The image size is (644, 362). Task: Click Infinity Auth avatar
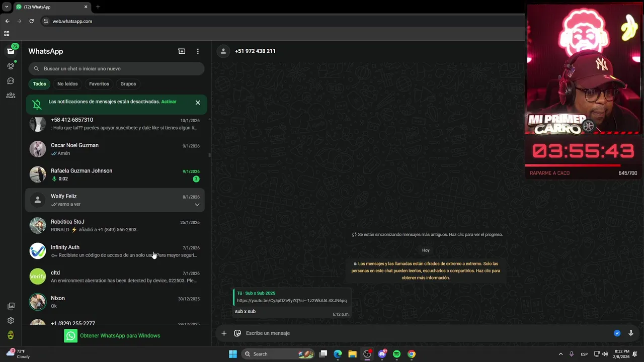tap(38, 251)
